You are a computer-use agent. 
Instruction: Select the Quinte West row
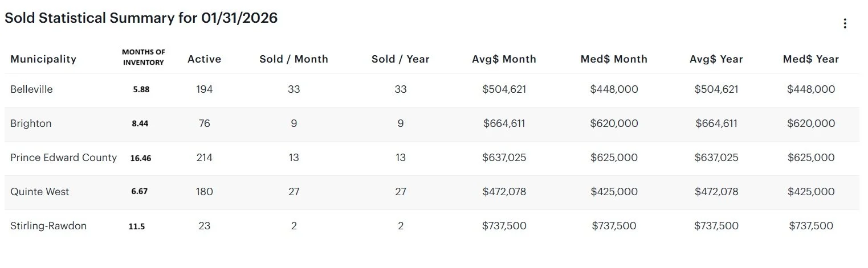[39, 192]
